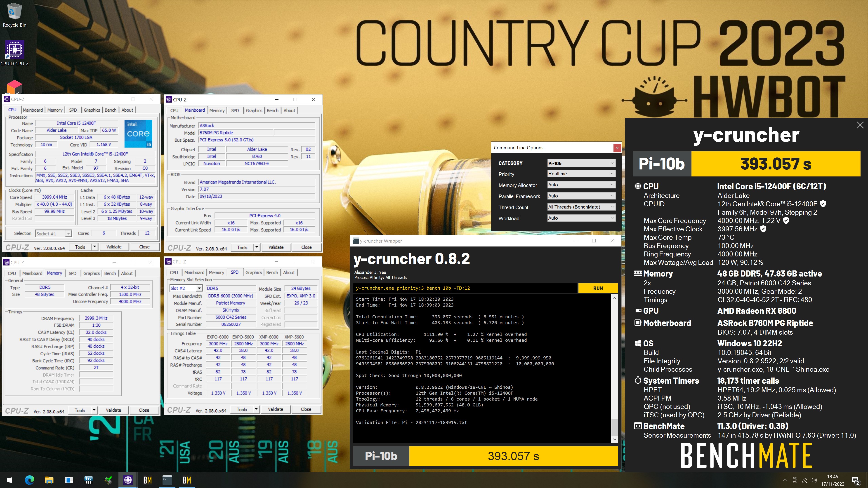The image size is (868, 488).
Task: Open the Slot #2 memory slot dropdown
Action: [x=186, y=288]
